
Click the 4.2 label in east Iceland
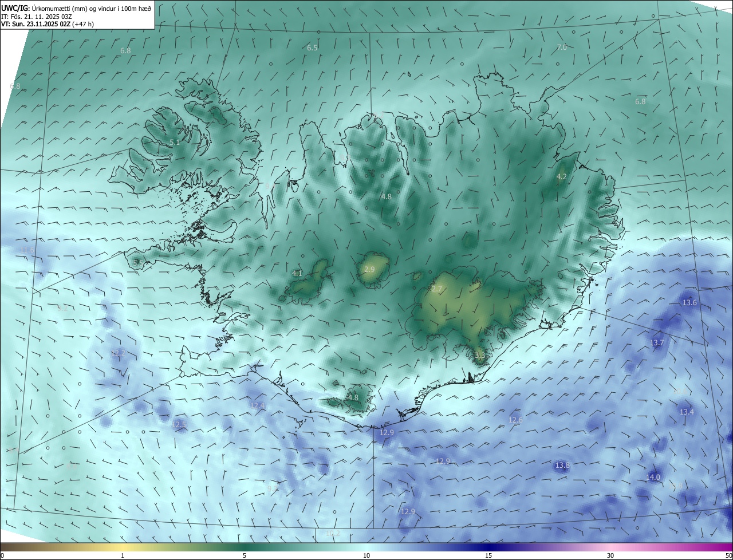tap(562, 176)
